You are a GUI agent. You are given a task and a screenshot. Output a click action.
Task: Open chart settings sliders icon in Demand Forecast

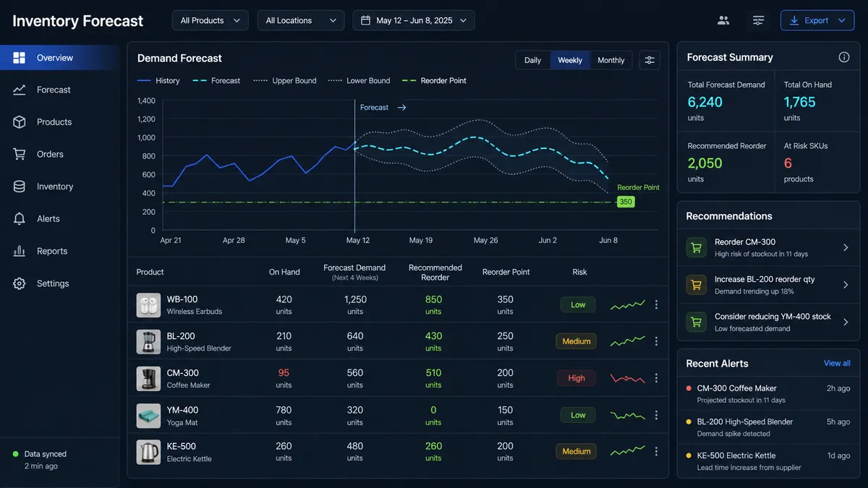[x=650, y=60]
